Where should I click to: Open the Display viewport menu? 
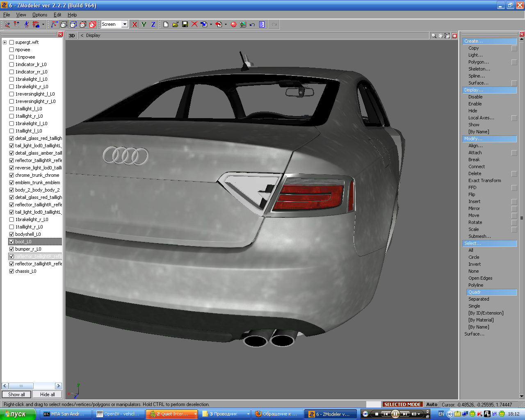[93, 36]
